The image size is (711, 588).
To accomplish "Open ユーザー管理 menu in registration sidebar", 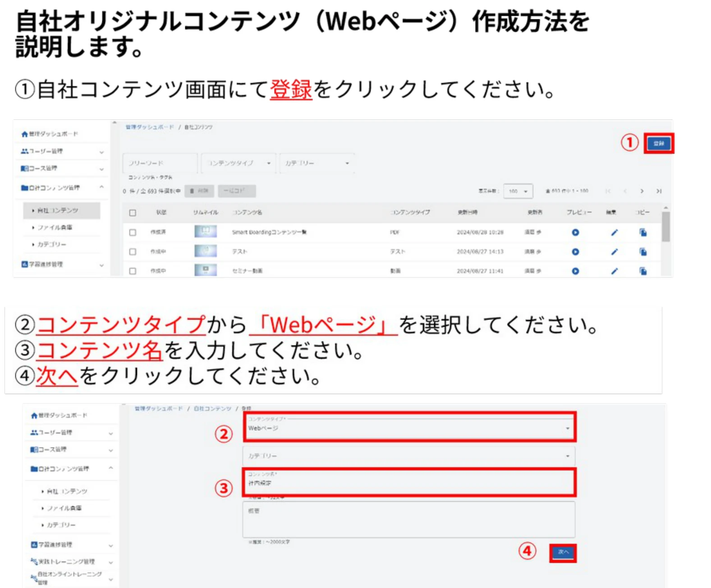I will point(71,433).
